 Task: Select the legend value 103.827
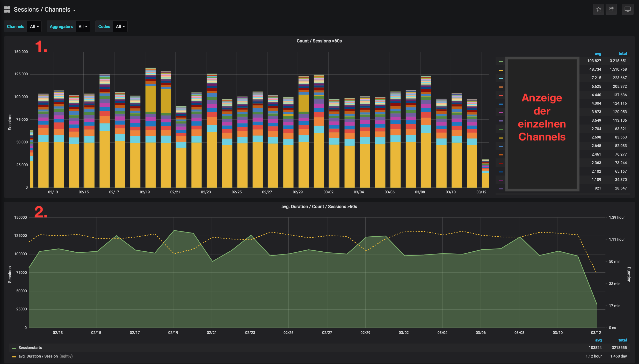coord(594,61)
